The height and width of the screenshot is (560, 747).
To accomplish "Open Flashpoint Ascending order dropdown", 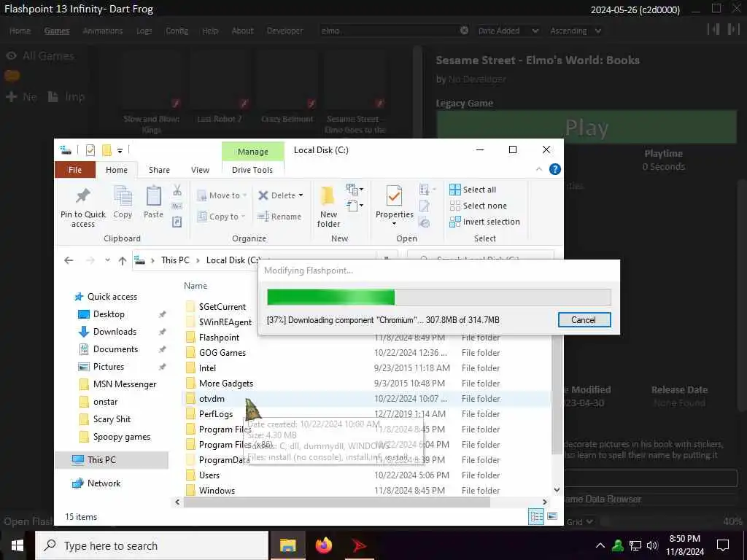I will point(576,31).
